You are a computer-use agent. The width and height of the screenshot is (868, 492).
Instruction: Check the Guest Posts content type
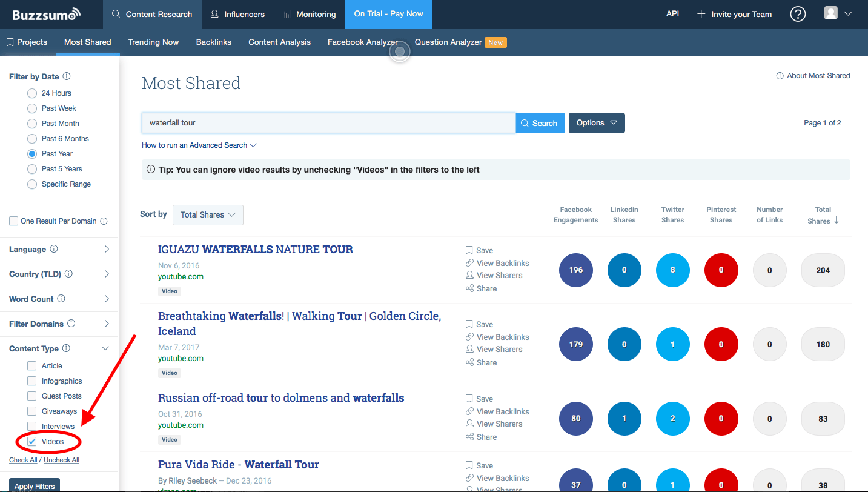(x=31, y=396)
